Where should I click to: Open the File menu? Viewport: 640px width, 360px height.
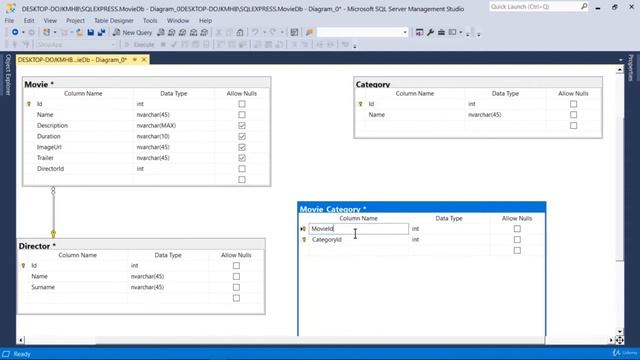tap(9, 20)
